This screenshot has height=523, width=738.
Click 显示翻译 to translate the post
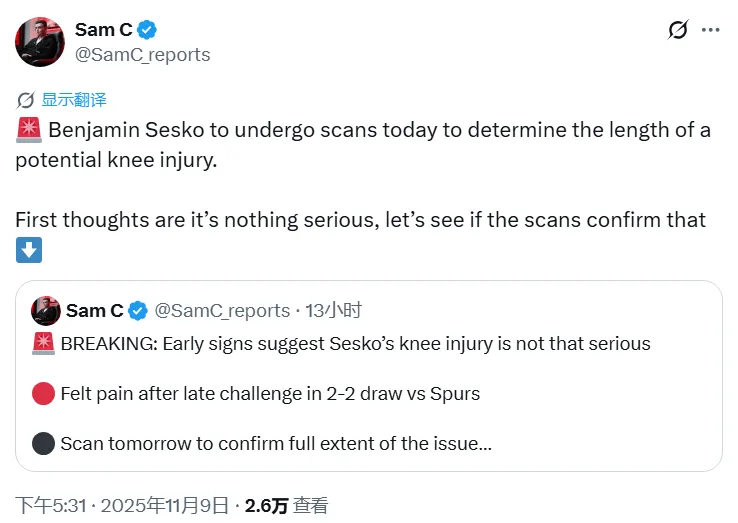tap(74, 100)
